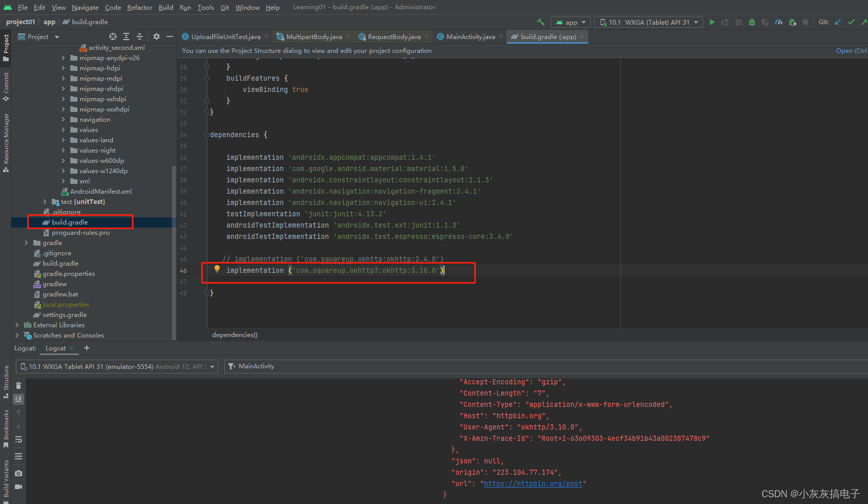Click Expand All in Project panel
The height and width of the screenshot is (504, 868).
pos(126,36)
